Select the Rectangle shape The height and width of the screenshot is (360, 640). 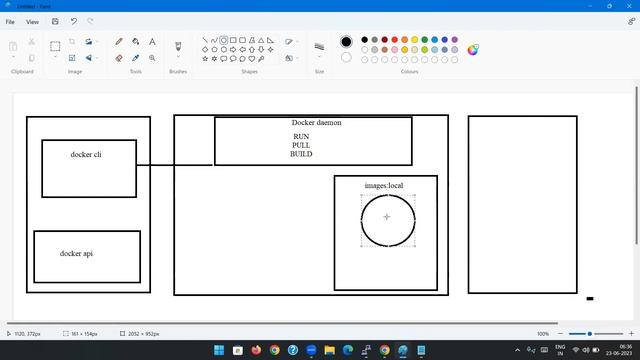[233, 40]
